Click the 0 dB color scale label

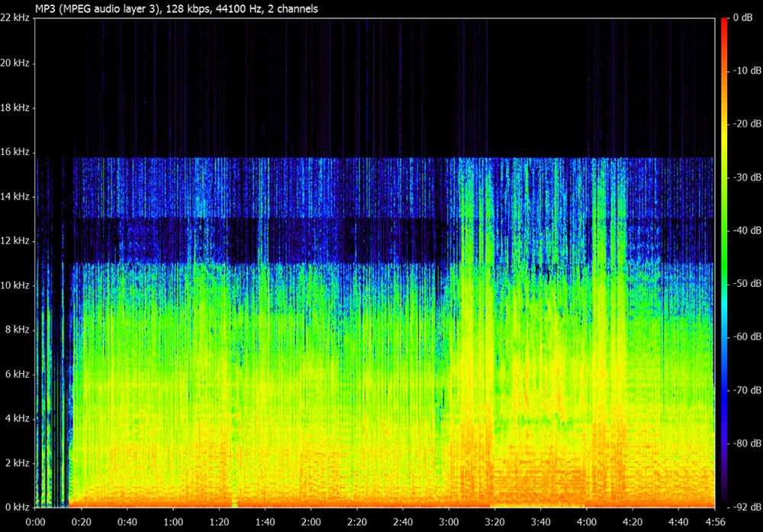pos(742,18)
